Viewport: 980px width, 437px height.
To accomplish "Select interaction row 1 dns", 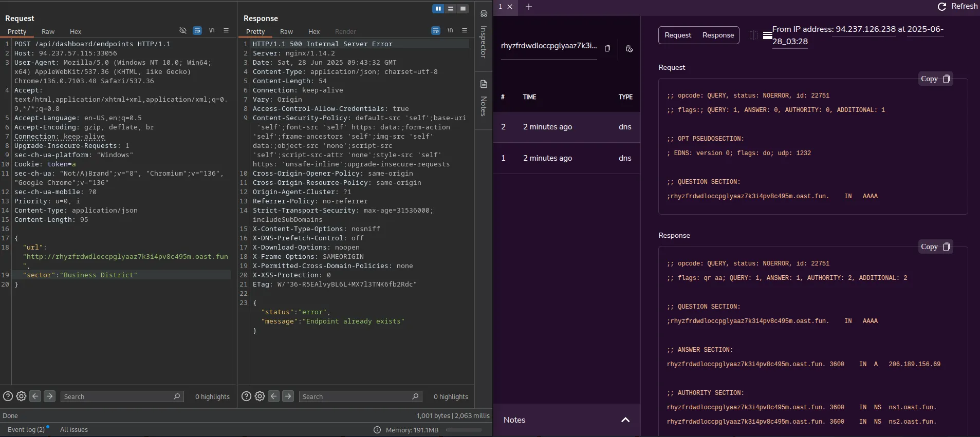I will [567, 158].
